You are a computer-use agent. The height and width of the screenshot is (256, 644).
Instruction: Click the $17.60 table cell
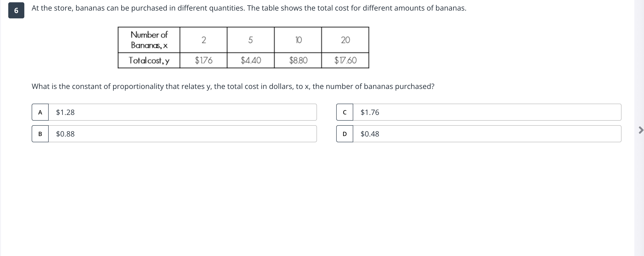pyautogui.click(x=345, y=60)
